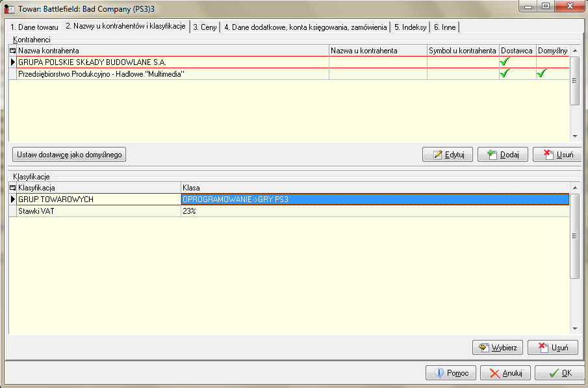
Task: Confirm with the OK button
Action: coord(560,372)
